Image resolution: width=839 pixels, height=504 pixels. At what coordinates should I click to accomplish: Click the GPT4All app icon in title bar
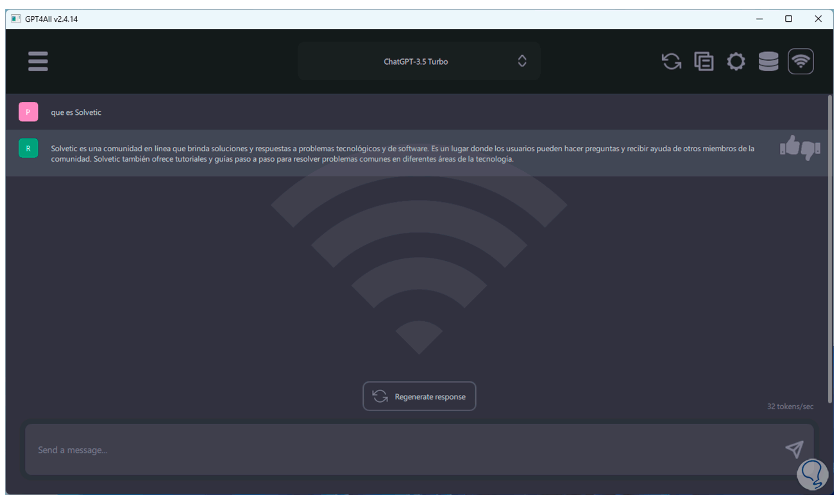tap(15, 19)
